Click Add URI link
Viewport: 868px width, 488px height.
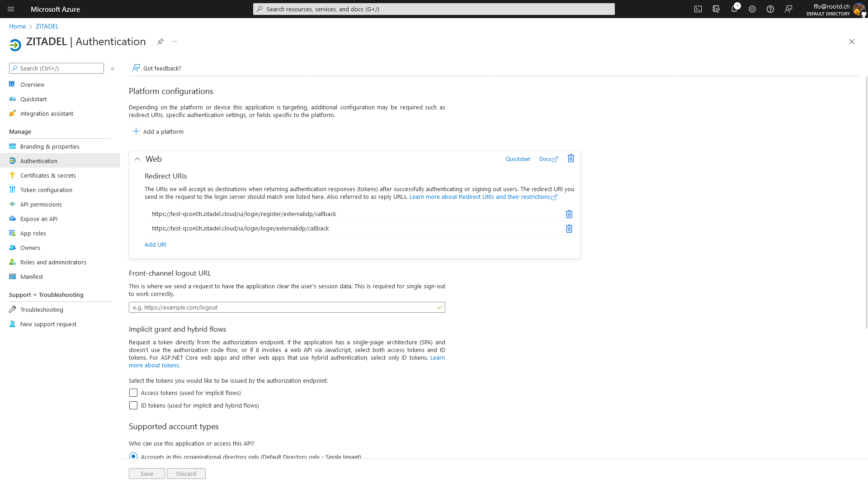[156, 244]
